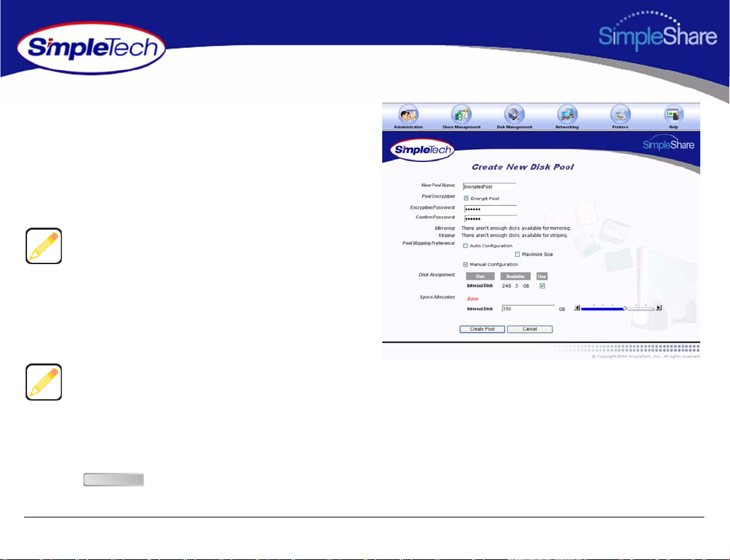Image resolution: width=730 pixels, height=560 pixels.
Task: Toggle the Manual Configuration checkbox
Action: [x=465, y=265]
